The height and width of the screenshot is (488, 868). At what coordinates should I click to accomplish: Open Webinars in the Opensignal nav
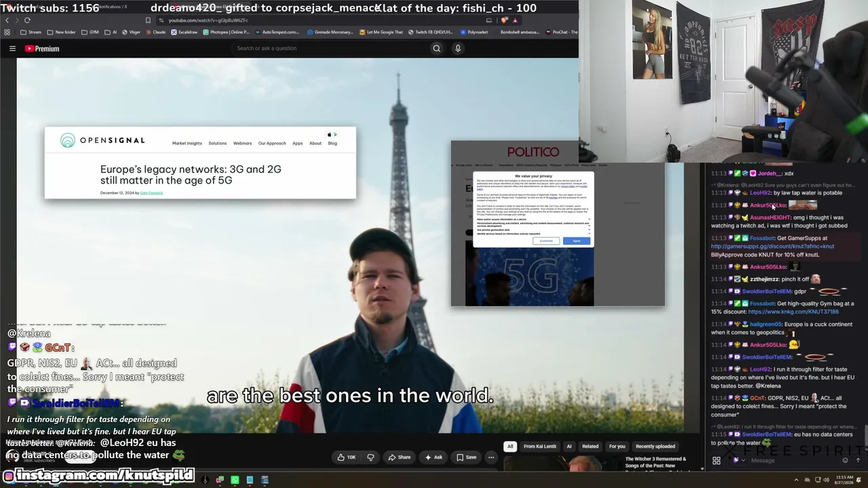242,143
